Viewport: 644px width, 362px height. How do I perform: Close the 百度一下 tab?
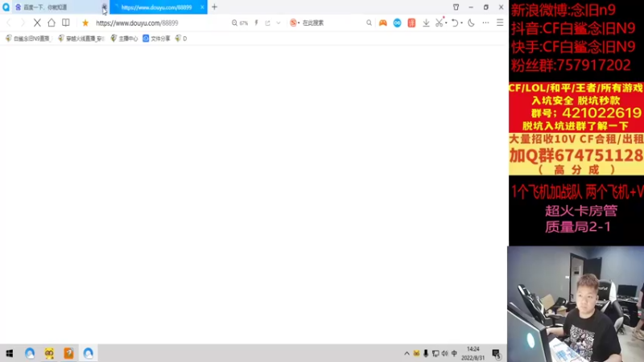pyautogui.click(x=105, y=7)
